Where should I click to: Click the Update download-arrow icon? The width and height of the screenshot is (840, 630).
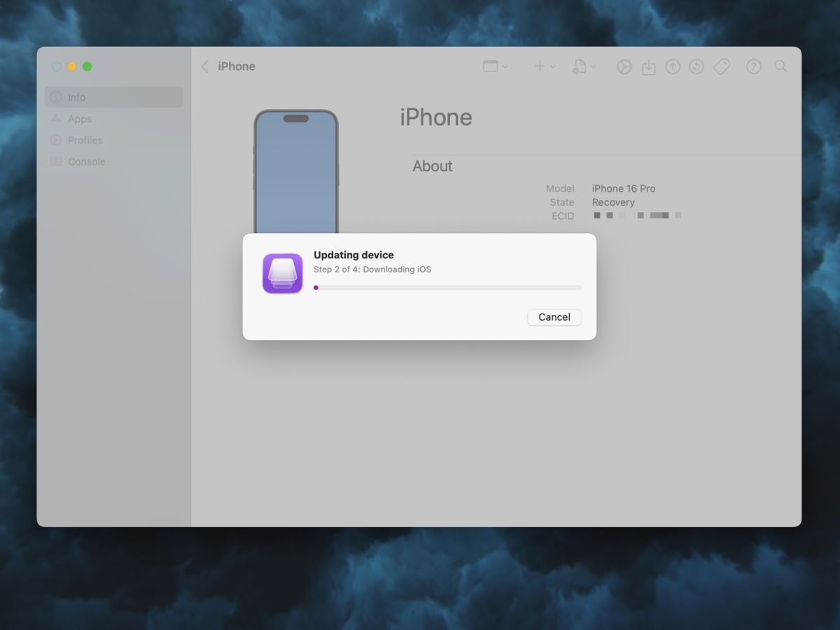click(649, 66)
